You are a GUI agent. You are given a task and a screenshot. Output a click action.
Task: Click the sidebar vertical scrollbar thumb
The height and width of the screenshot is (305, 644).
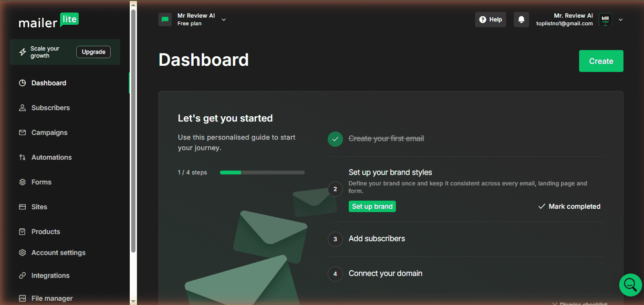[133, 131]
